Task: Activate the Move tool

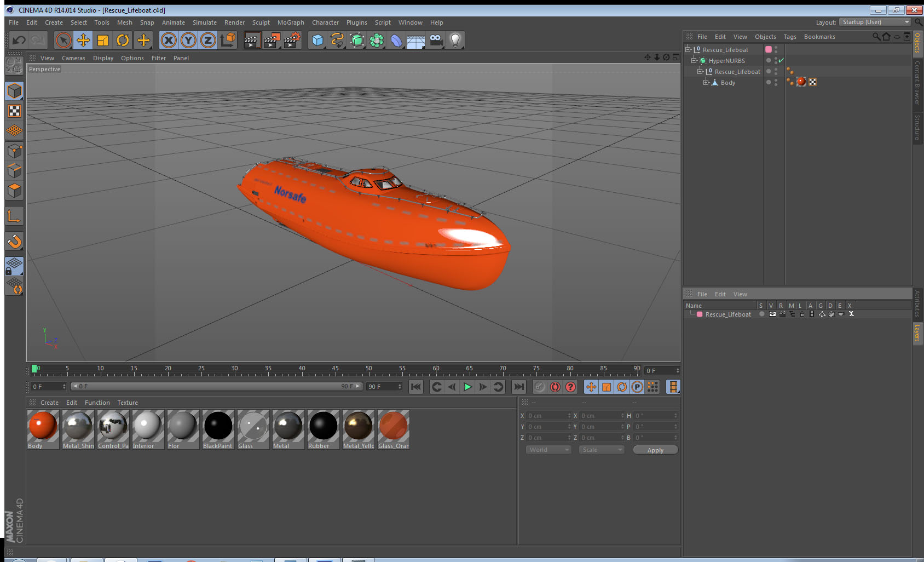Action: click(83, 40)
